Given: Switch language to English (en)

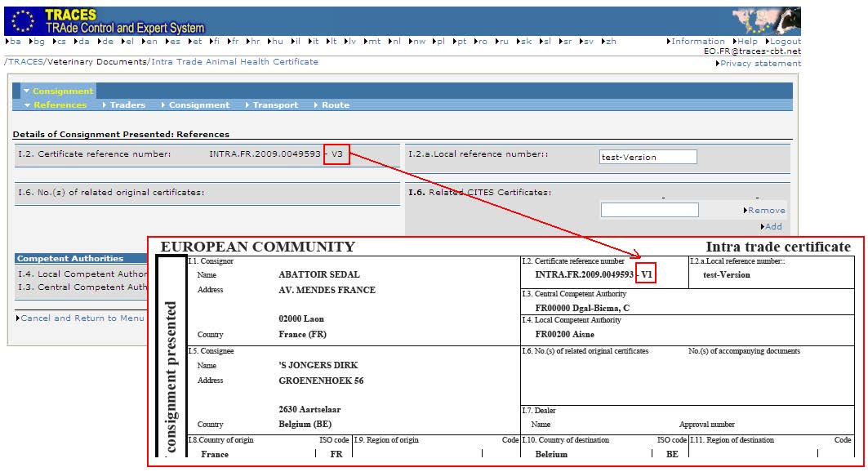Looking at the screenshot, I should click(x=149, y=42).
